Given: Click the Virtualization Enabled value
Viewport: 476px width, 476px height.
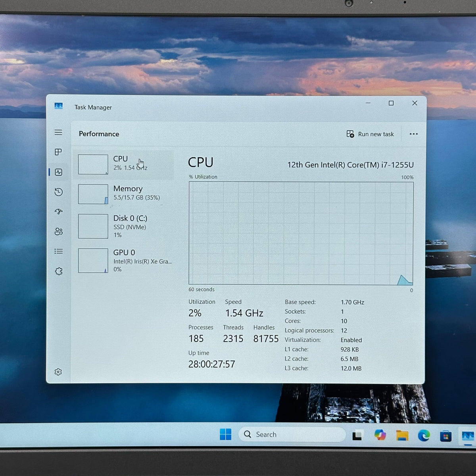Looking at the screenshot, I should tap(351, 340).
